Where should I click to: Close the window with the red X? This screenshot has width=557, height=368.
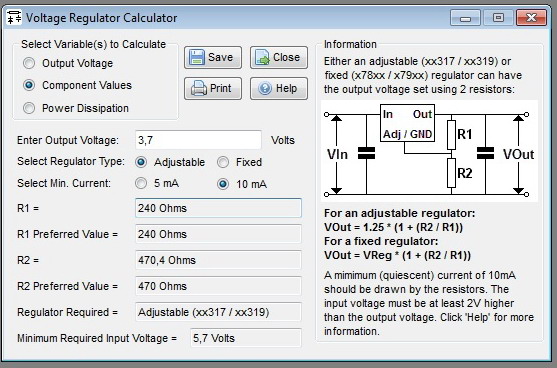point(531,18)
